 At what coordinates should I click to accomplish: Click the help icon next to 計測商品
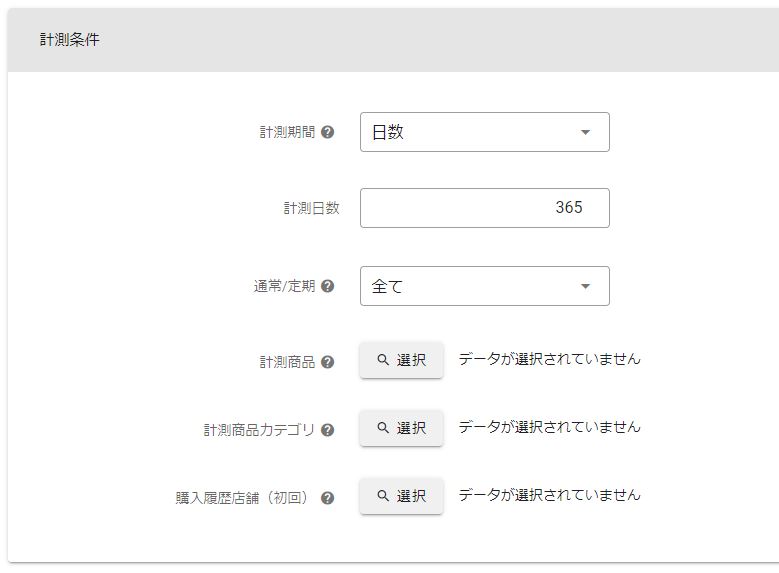coord(328,362)
